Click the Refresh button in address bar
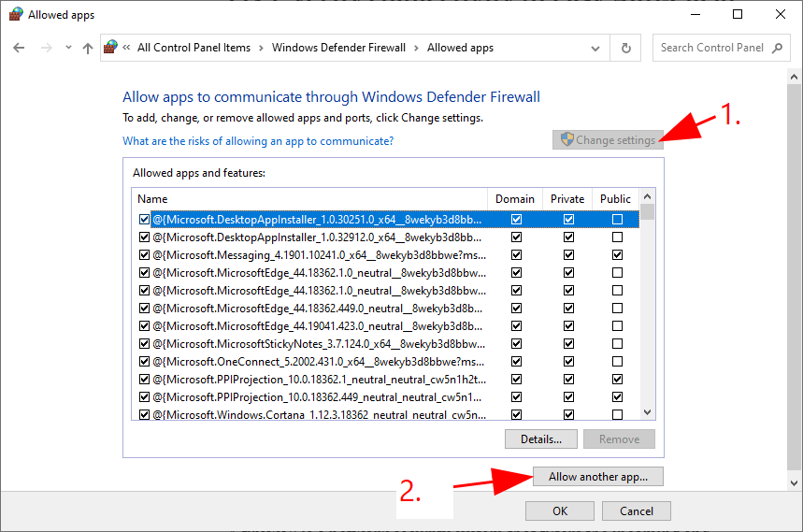 point(626,48)
